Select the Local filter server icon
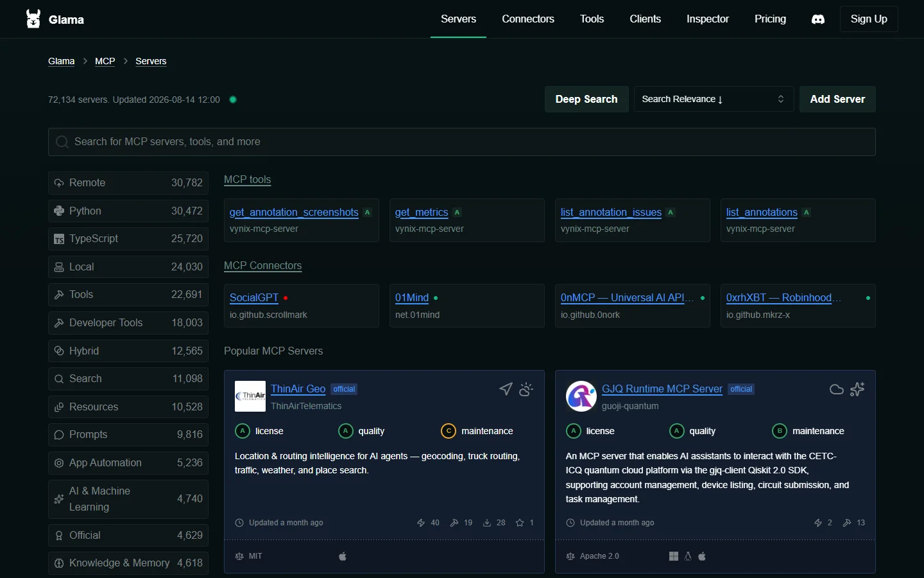 (x=59, y=267)
